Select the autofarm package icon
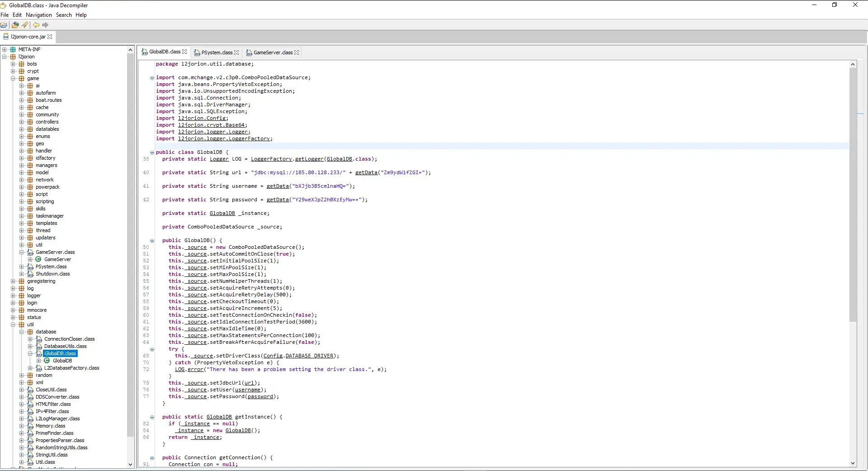This screenshot has height=471, width=868. click(30, 93)
